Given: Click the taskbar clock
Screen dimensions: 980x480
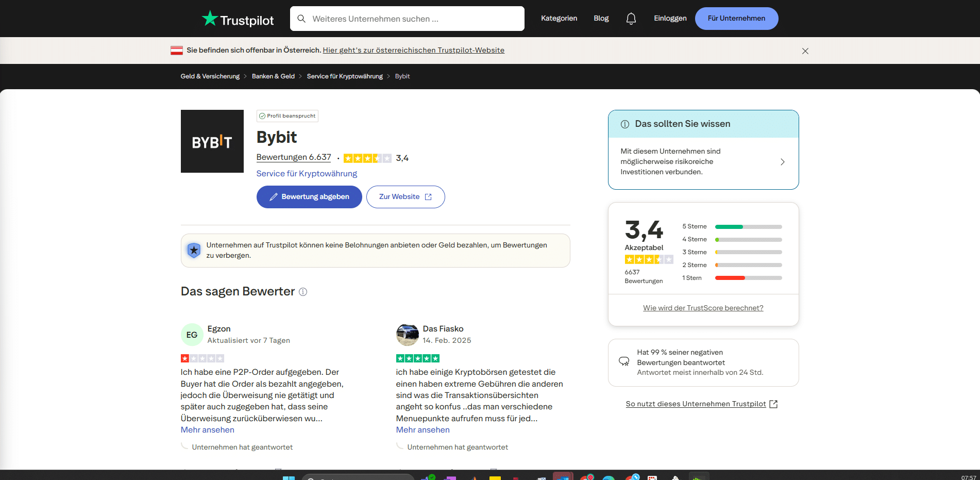Looking at the screenshot, I should [x=969, y=477].
